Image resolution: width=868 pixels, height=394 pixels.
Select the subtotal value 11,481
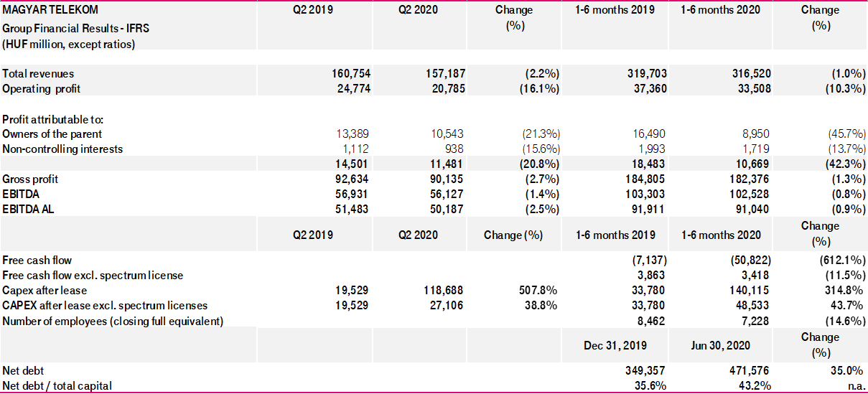[445, 164]
